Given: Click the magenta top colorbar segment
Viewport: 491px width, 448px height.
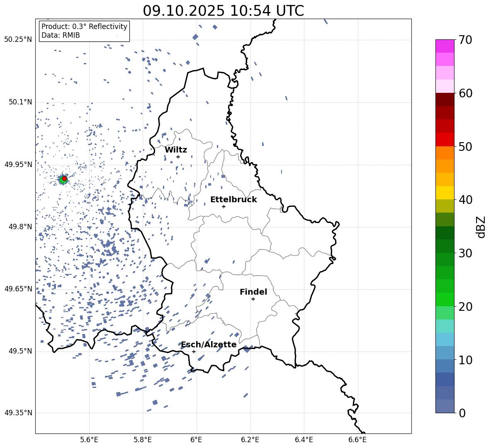Looking at the screenshot, I should [445, 46].
